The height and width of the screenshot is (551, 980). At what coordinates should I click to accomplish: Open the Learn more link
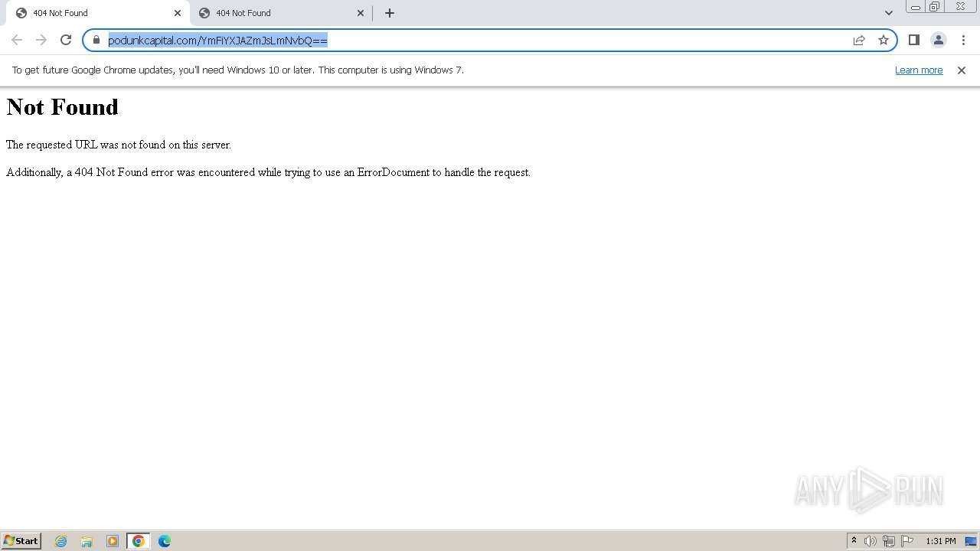pyautogui.click(x=919, y=70)
